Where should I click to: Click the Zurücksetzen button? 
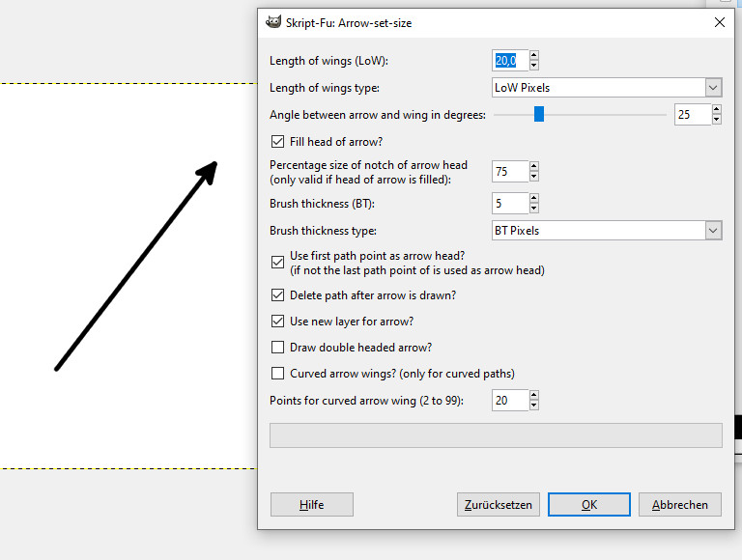[499, 505]
